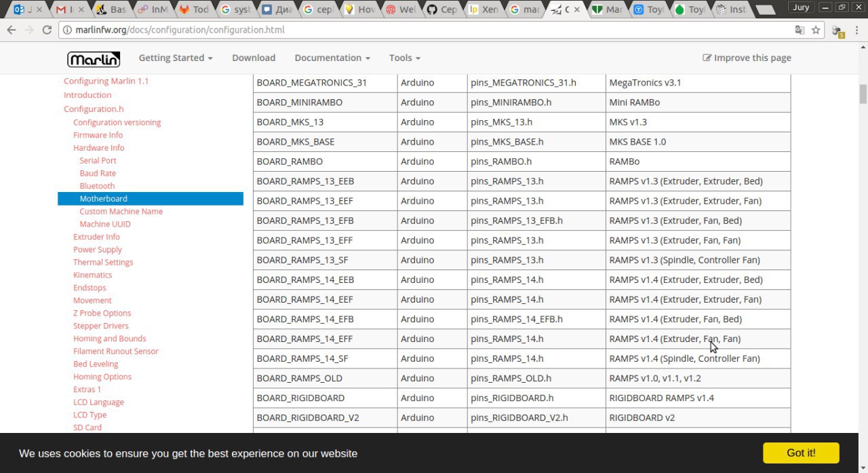868x473 pixels.
Task: Click the page vertical scrollbar thumb
Action: (x=863, y=94)
